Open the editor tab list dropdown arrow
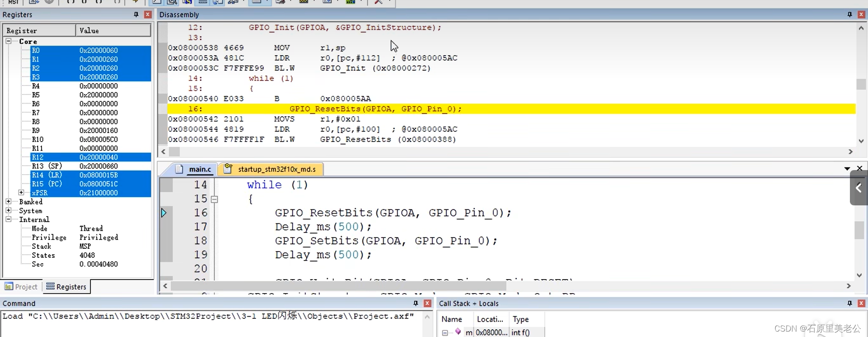868x337 pixels. pos(847,169)
